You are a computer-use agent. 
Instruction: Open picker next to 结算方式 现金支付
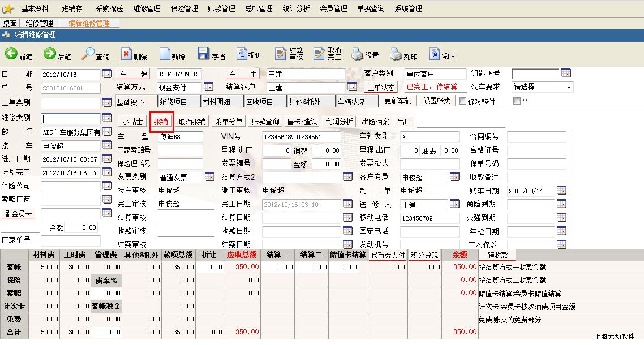click(208, 87)
